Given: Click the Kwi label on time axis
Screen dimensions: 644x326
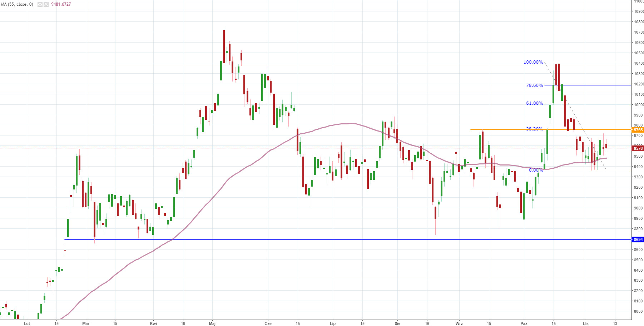Looking at the screenshot, I should pos(153,323).
